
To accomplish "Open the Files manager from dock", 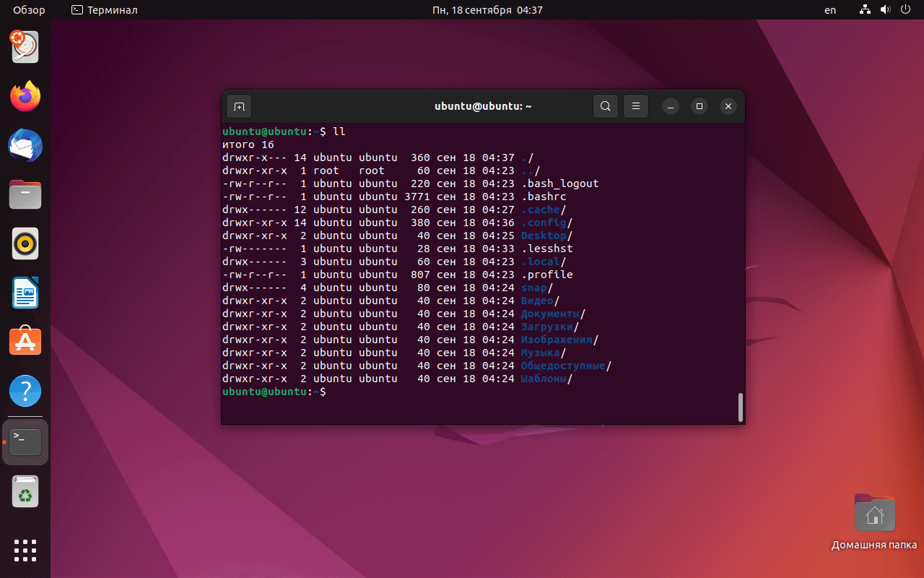I will [25, 194].
